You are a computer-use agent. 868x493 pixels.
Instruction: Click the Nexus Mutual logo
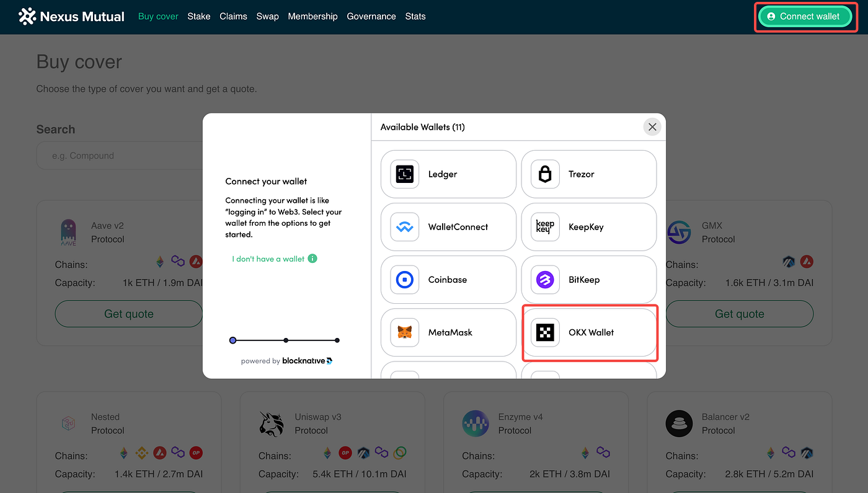point(71,17)
